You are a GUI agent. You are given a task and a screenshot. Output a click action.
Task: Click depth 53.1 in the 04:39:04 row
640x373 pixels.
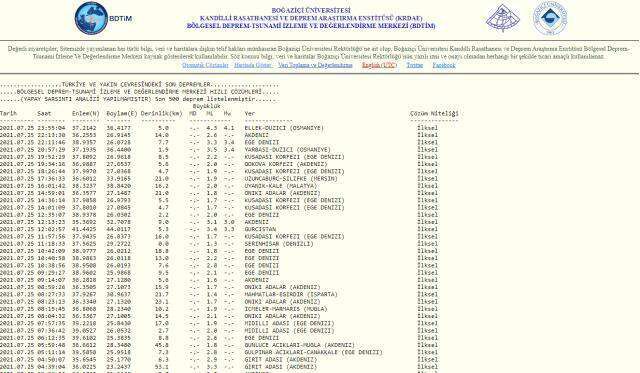pyautogui.click(x=162, y=367)
